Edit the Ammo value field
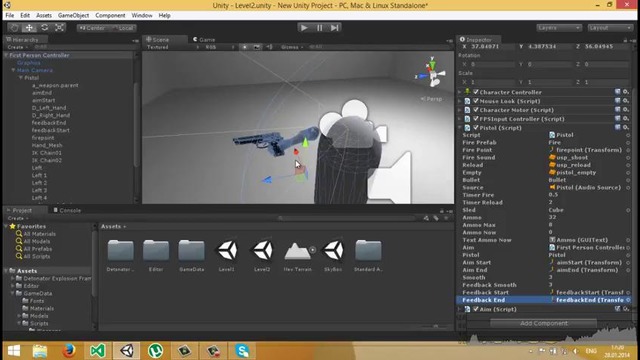This screenshot has width=640, height=360. 588,218
